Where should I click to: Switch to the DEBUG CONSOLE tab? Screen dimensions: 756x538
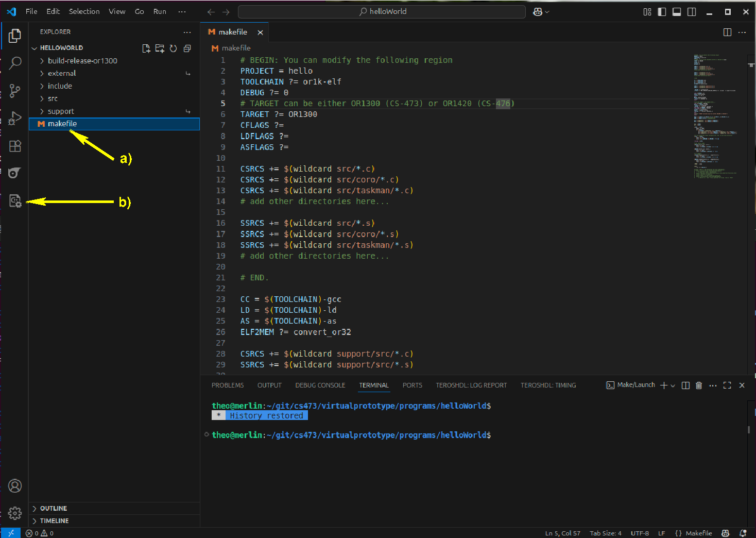320,385
